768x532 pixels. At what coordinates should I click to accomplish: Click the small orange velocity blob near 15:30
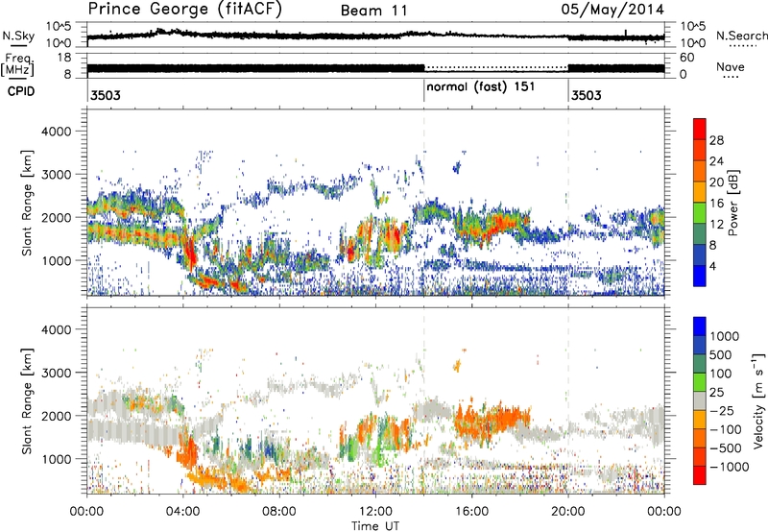pos(457,366)
